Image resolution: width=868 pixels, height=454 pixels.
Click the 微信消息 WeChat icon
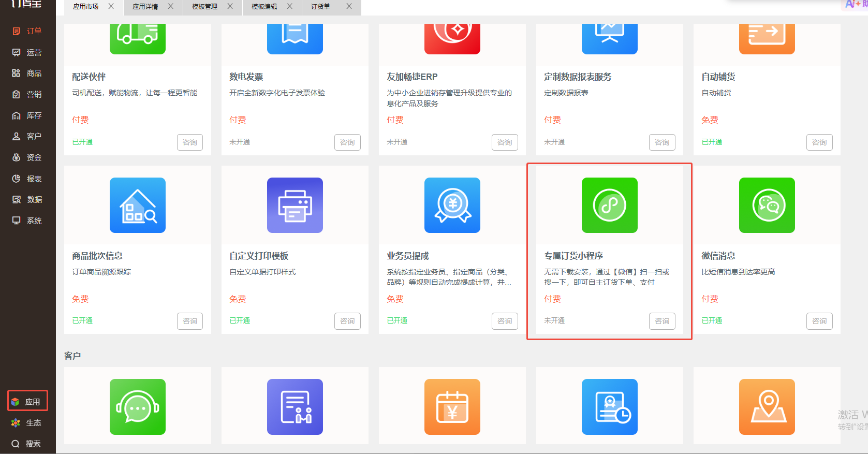click(x=767, y=205)
